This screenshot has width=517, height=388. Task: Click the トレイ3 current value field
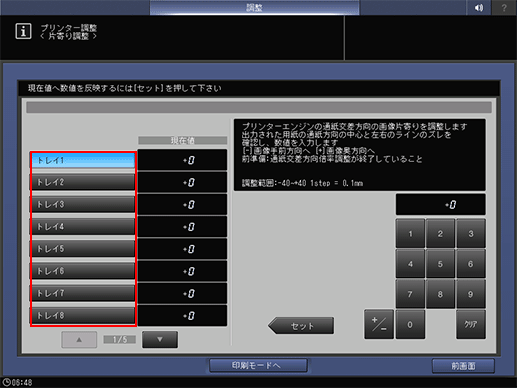click(x=182, y=204)
